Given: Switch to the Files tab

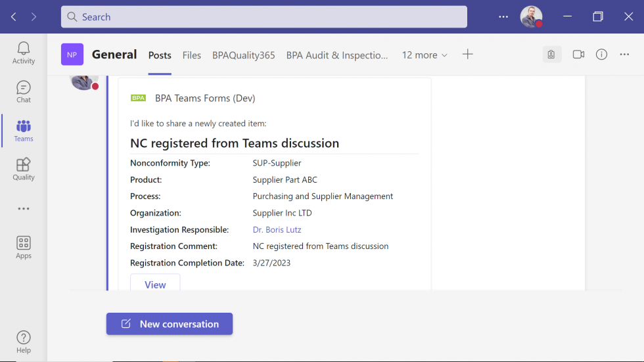Looking at the screenshot, I should coord(192,55).
